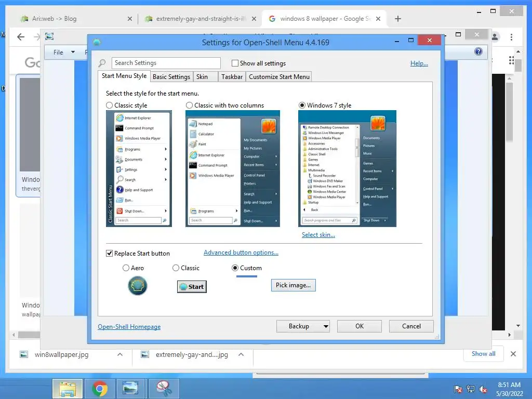Click the Action Center flag tray icon
Screen dimensions: 532x399
[458, 389]
